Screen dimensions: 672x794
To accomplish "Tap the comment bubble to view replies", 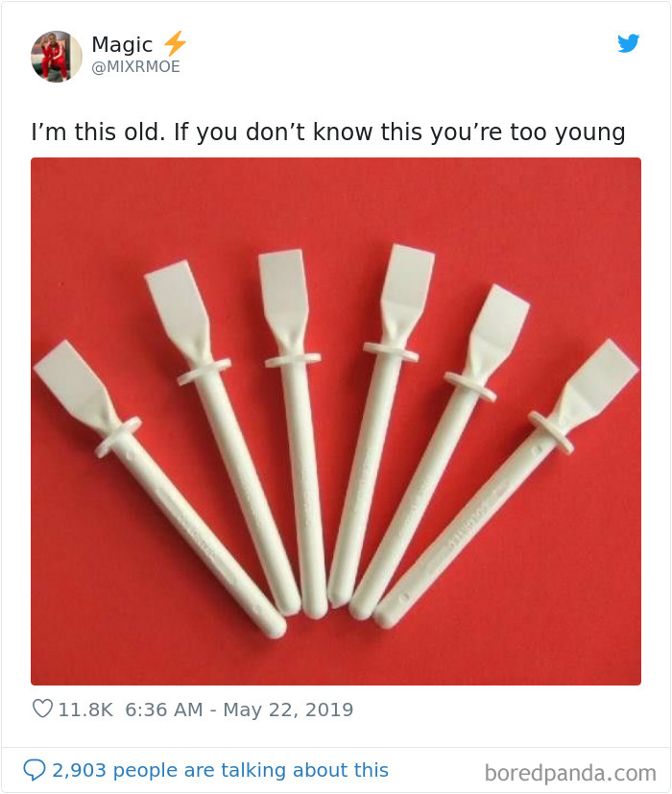I will [x=36, y=769].
